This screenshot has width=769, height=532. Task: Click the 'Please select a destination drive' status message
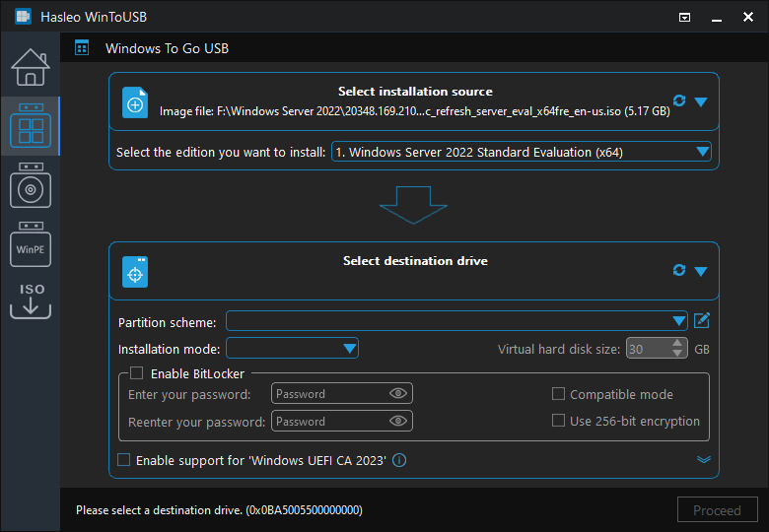[219, 510]
